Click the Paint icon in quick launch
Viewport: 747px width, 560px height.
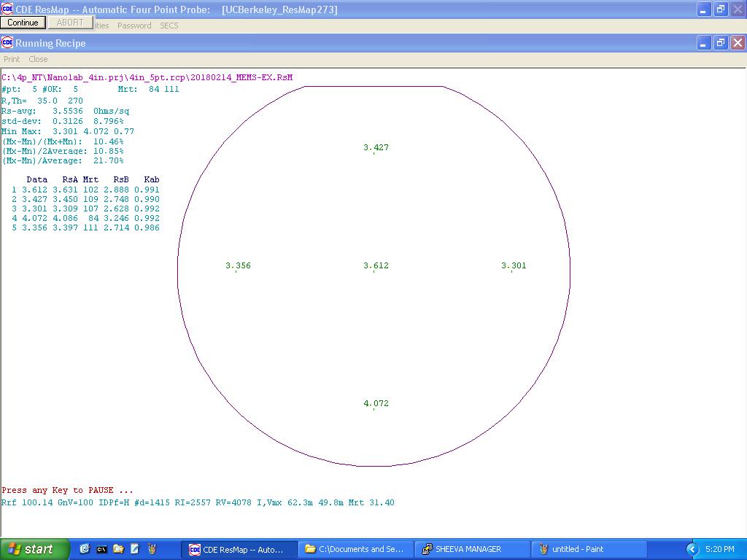(152, 549)
